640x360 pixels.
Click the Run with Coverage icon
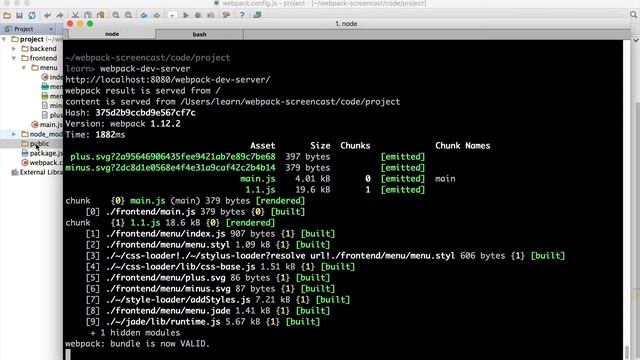tap(211, 16)
